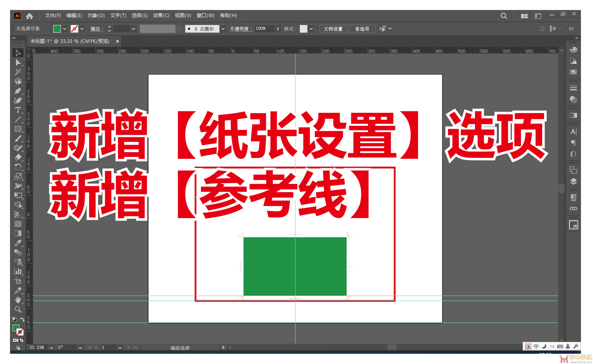Screen dimensions: 593x364
Task: Open the Layers panel icon
Action: click(x=573, y=181)
